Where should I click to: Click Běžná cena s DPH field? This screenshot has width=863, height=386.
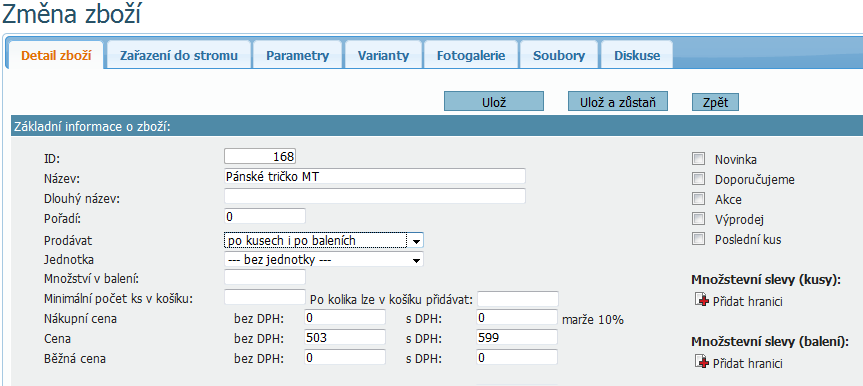pyautogui.click(x=517, y=357)
